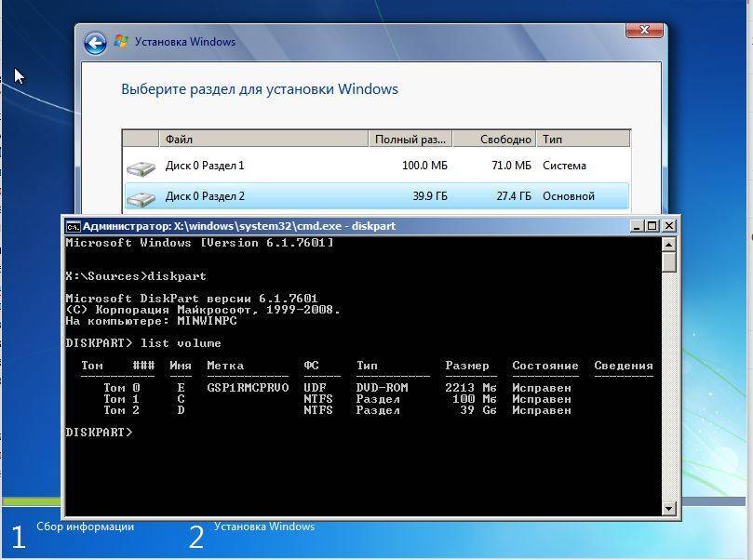Click the console scrollbar down arrow
Viewport: 753px width, 560px height.
coord(668,508)
